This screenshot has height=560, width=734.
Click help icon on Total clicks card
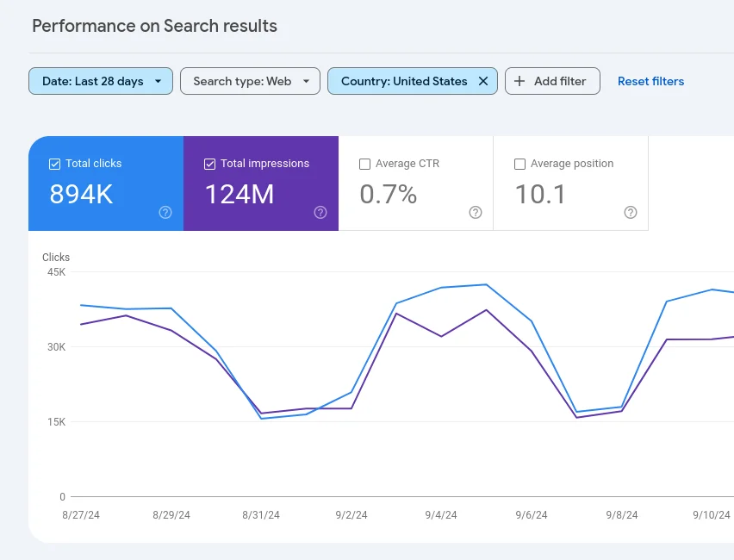[x=165, y=213]
